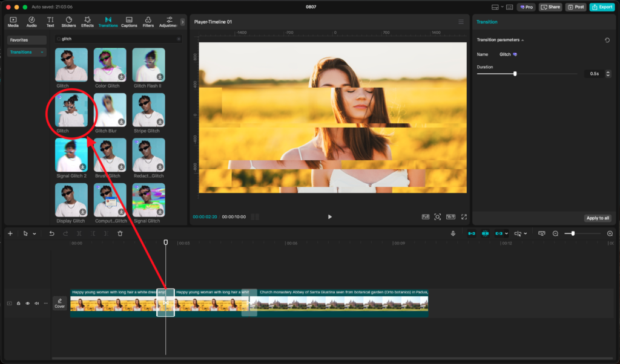Image resolution: width=620 pixels, height=364 pixels.
Task: Add a track with the plus icon
Action: [10, 233]
